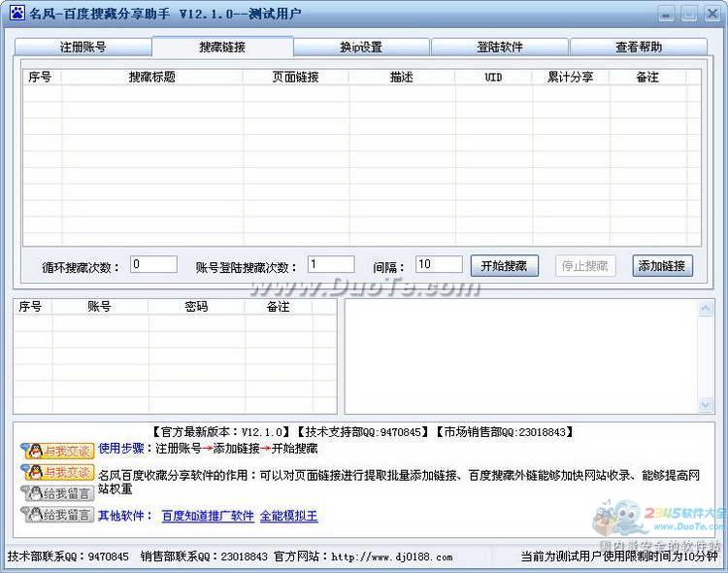Click the 备注 header in the accounts table

(x=279, y=307)
